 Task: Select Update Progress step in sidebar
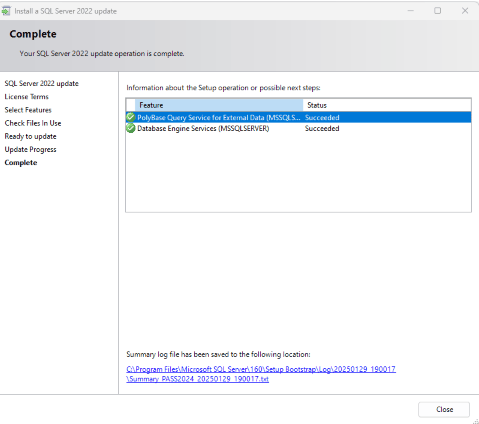tap(30, 150)
